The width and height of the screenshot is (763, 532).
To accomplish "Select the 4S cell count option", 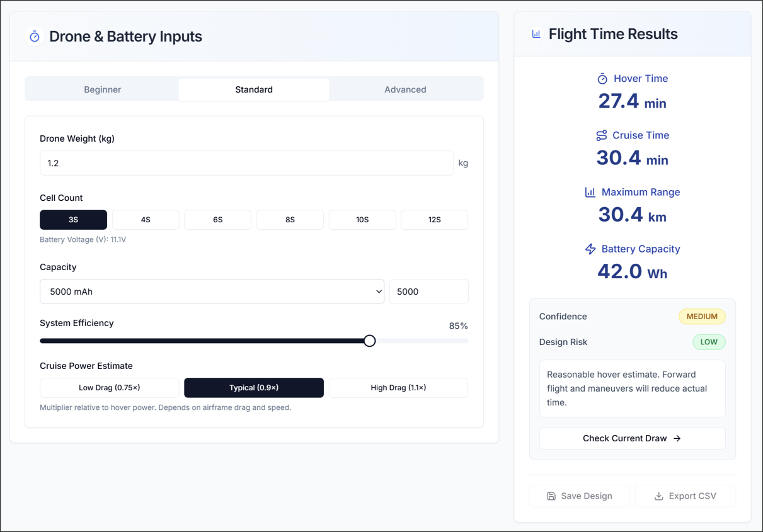I will click(x=145, y=219).
